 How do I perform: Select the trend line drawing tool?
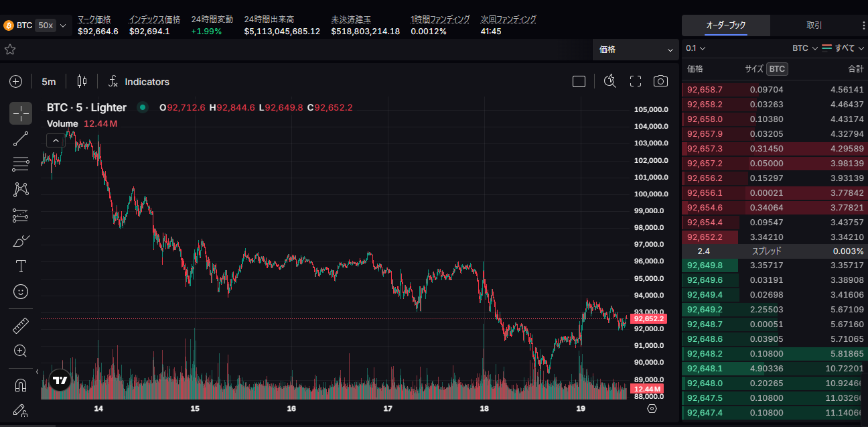click(21, 139)
